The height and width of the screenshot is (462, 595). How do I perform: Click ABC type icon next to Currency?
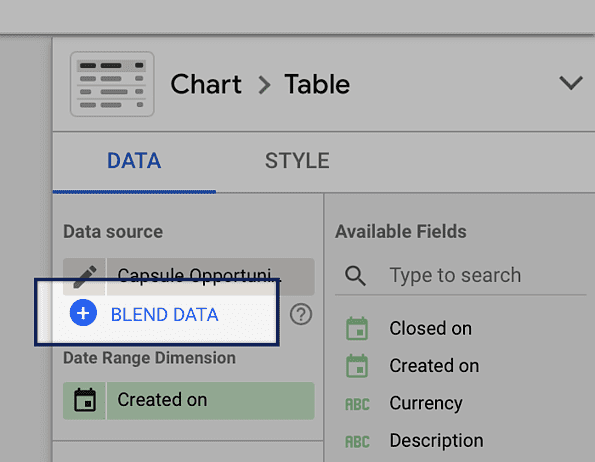pyautogui.click(x=357, y=404)
